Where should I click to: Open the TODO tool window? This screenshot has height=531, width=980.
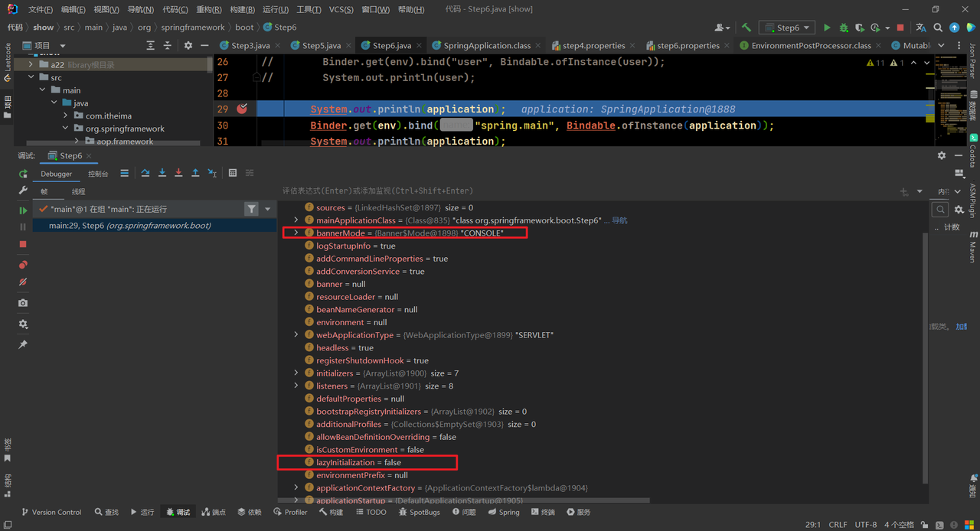point(371,512)
